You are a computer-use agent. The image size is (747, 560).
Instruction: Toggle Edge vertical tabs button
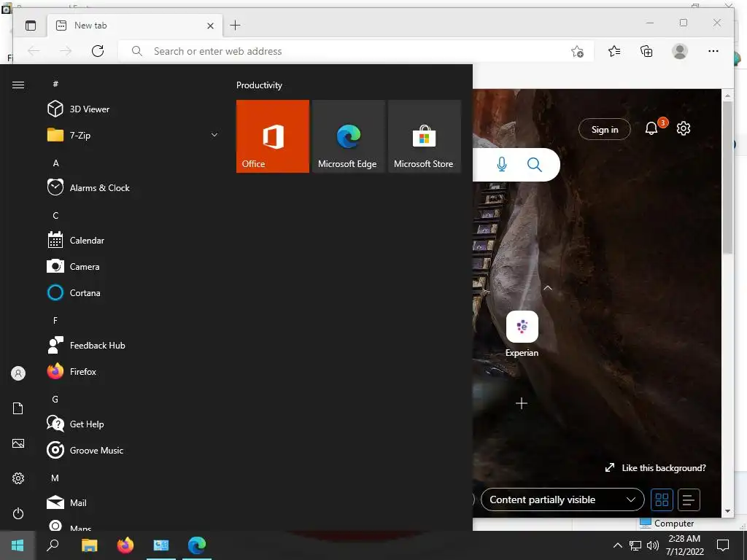[x=31, y=26]
